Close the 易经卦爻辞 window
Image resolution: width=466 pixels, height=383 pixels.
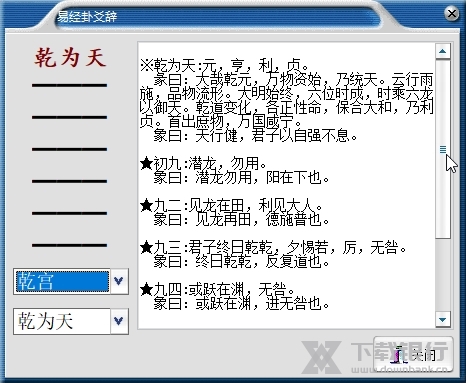452,14
